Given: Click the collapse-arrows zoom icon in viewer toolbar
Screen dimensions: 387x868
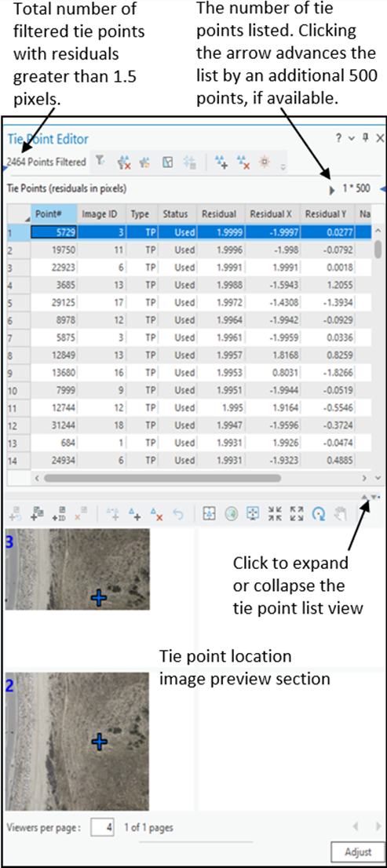Looking at the screenshot, I should [x=275, y=515].
